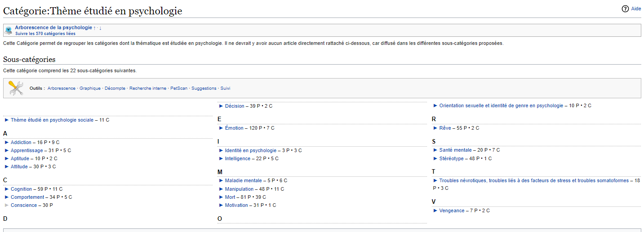Screen dimensions: 644x232
Task: Expand the Cognition subcategory arrow
Action: [7, 189]
